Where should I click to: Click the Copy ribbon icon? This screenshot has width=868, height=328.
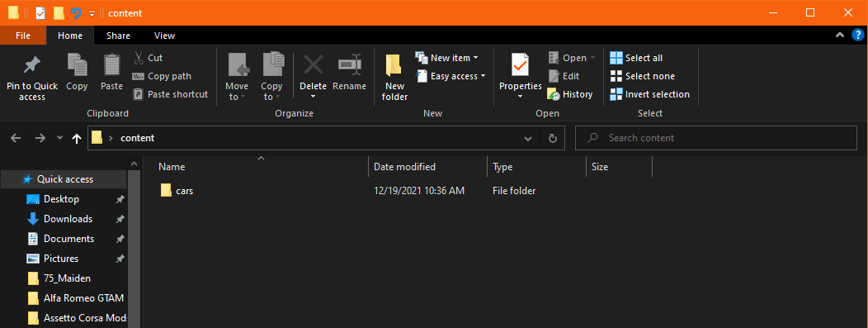pos(77,64)
